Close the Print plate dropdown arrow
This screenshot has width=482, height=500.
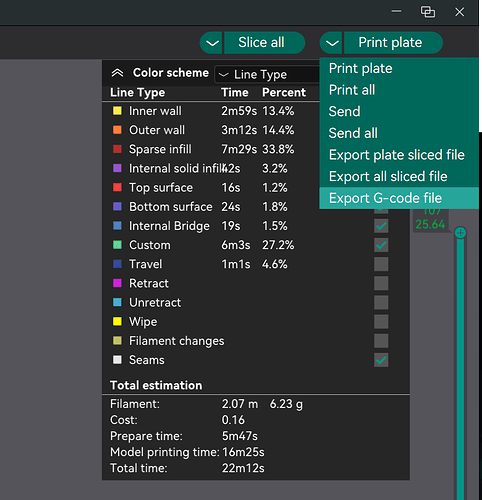pyautogui.click(x=331, y=43)
